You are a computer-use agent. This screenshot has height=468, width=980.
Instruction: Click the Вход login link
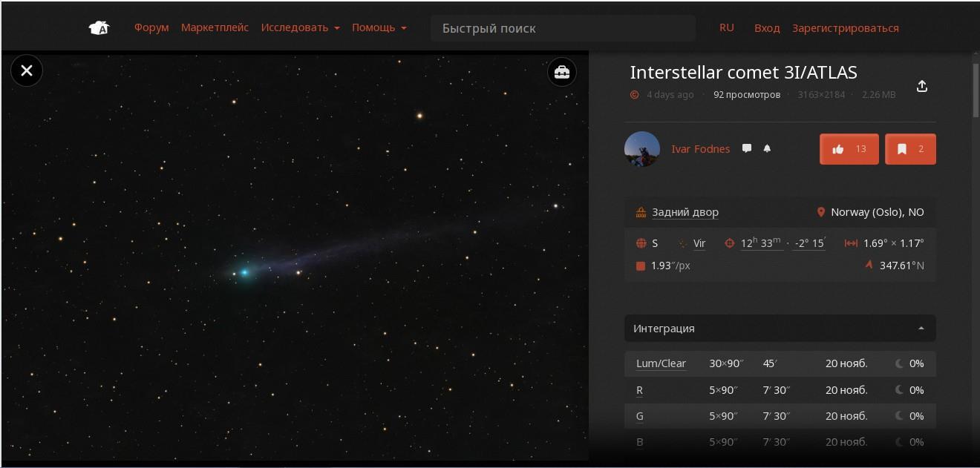[x=767, y=28]
